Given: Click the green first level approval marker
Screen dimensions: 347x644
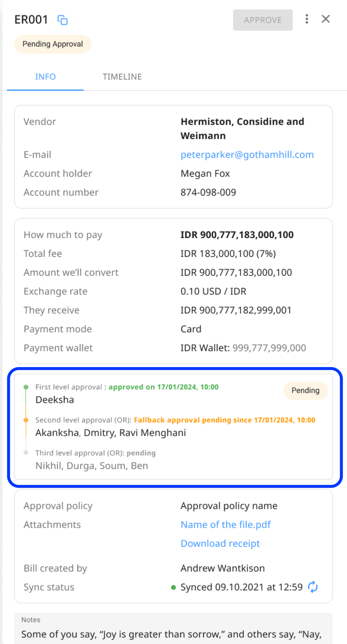Looking at the screenshot, I should (x=26, y=387).
